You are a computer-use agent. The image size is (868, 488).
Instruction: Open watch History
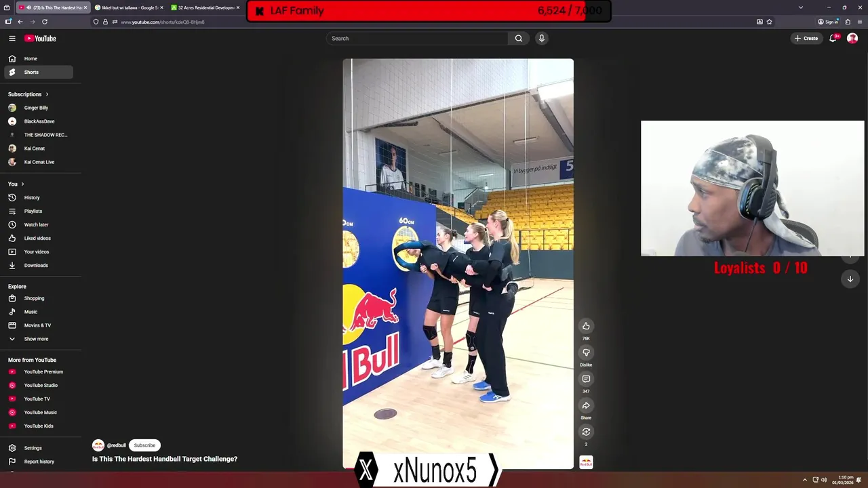pyautogui.click(x=39, y=198)
